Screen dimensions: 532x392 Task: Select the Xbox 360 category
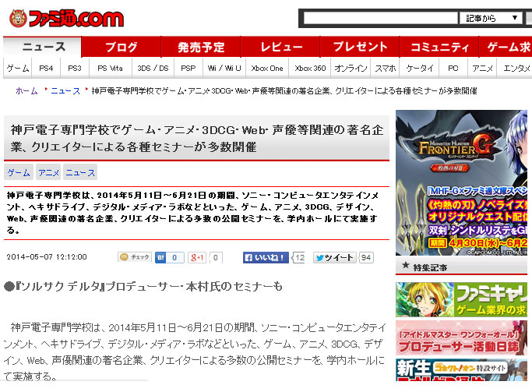pos(310,69)
